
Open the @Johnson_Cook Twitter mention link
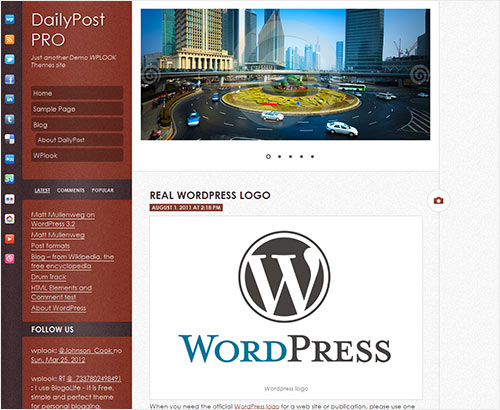86,351
